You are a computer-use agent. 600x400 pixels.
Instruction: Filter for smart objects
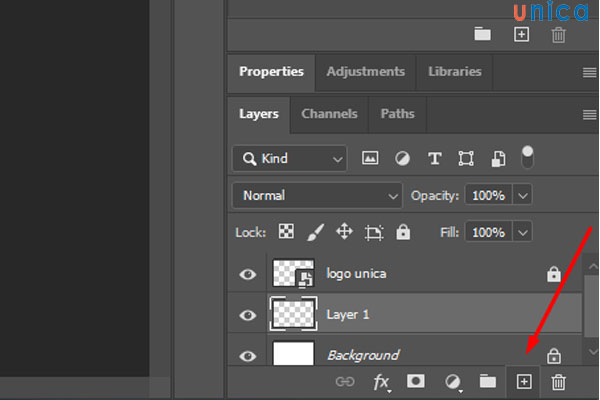[x=498, y=158]
